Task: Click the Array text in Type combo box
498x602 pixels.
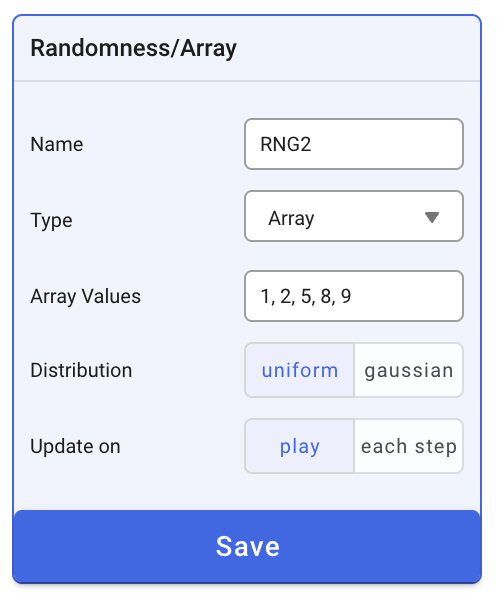Action: tap(291, 218)
